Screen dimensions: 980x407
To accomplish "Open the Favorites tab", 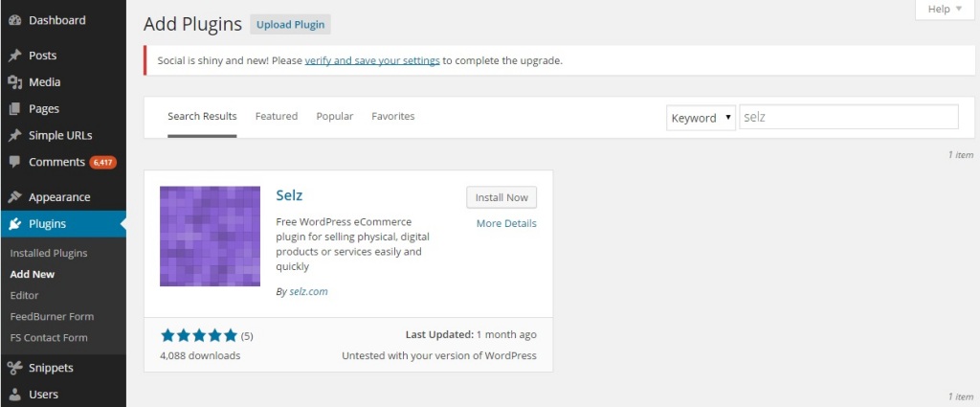I will click(392, 116).
